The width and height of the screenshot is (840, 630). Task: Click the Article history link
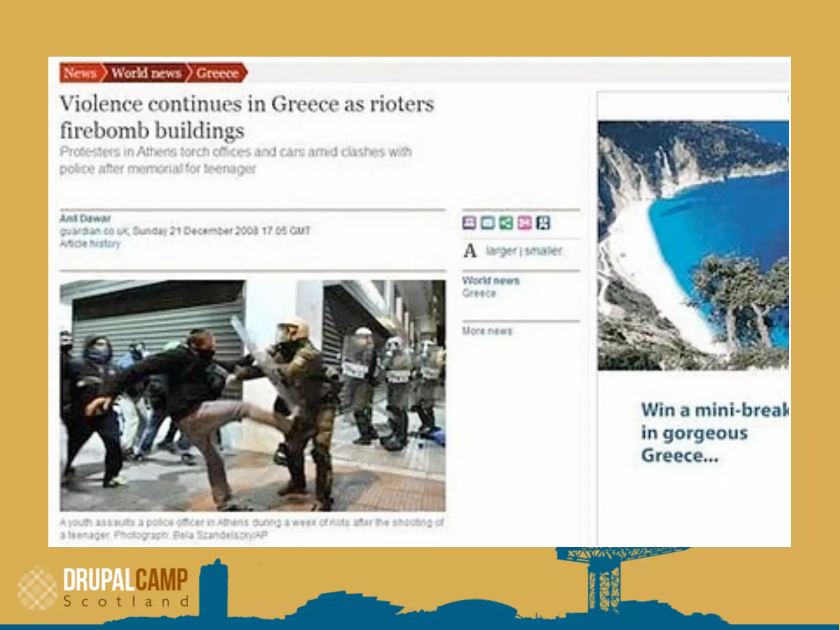point(90,244)
